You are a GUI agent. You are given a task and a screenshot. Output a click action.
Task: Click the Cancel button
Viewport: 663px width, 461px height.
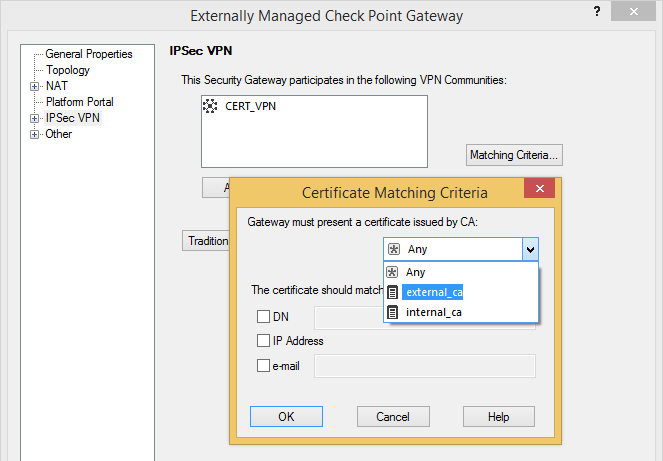pyautogui.click(x=393, y=417)
